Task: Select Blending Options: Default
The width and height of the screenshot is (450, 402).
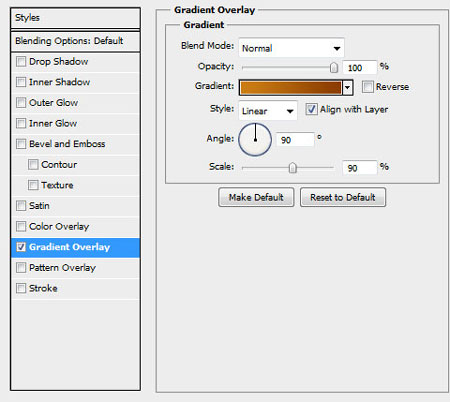Action: 75,41
